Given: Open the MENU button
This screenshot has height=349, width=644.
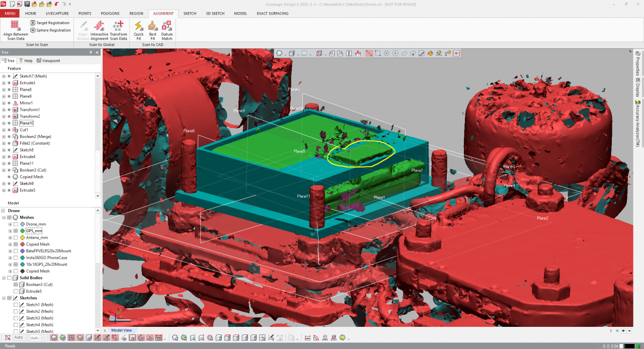Looking at the screenshot, I should [x=10, y=14].
